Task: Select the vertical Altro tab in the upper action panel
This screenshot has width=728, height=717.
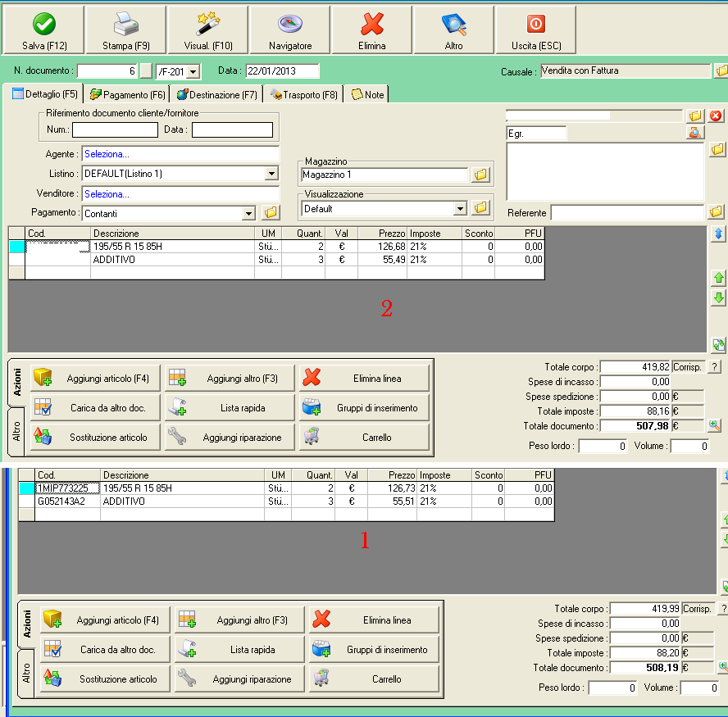Action: 16,432
